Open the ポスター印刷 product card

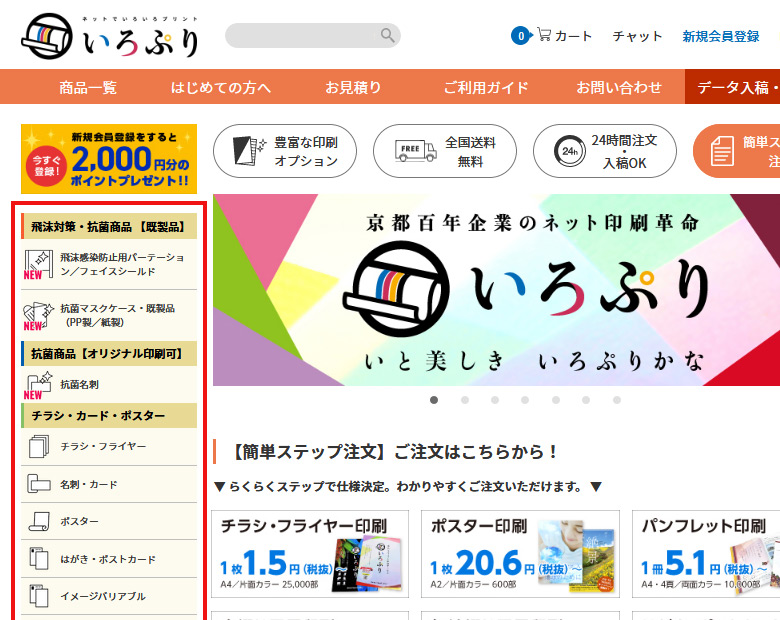[x=520, y=553]
